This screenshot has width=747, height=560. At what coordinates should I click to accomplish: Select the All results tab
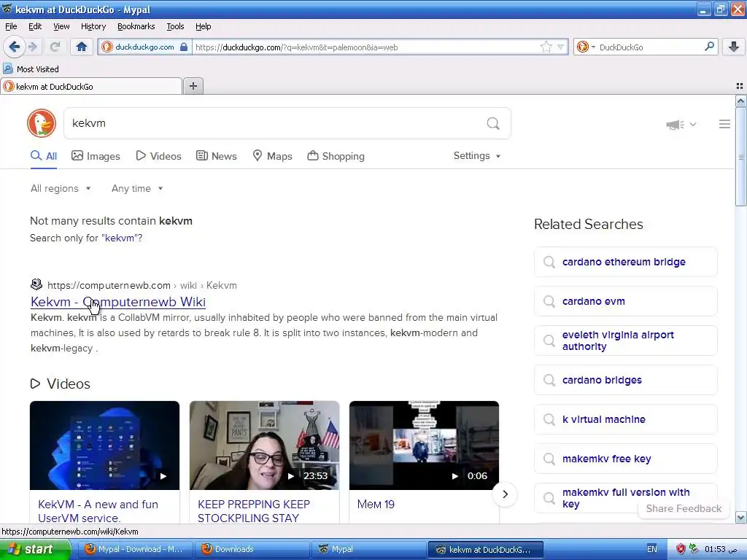[x=44, y=156]
